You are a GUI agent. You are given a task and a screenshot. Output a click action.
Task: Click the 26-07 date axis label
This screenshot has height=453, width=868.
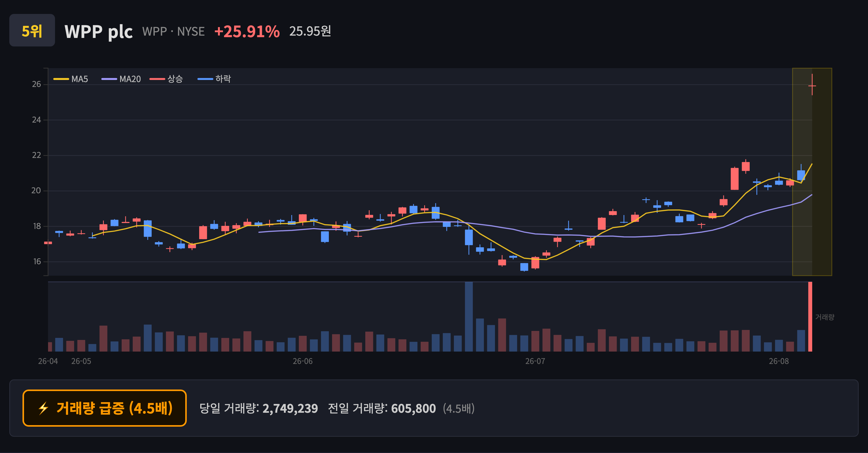(535, 361)
